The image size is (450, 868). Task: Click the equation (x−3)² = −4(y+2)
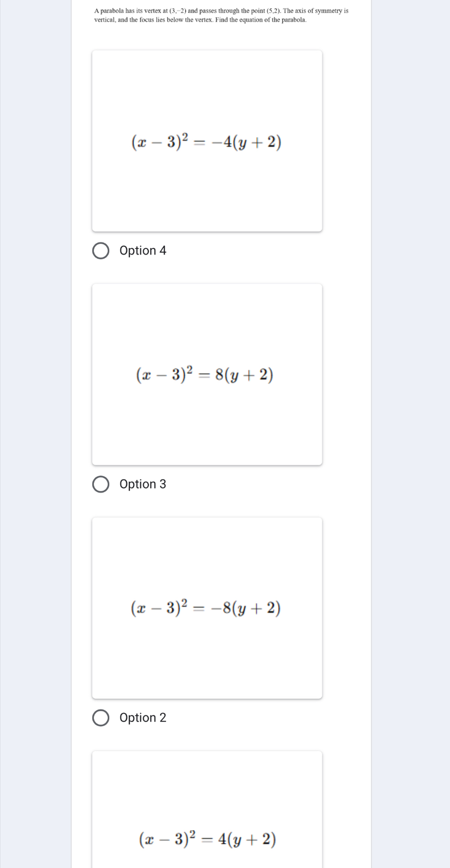(206, 142)
